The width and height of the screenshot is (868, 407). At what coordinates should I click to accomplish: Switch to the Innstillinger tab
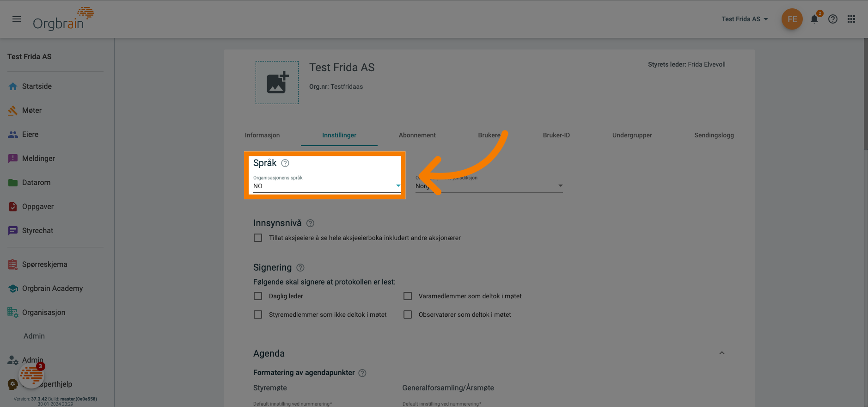pyautogui.click(x=339, y=135)
